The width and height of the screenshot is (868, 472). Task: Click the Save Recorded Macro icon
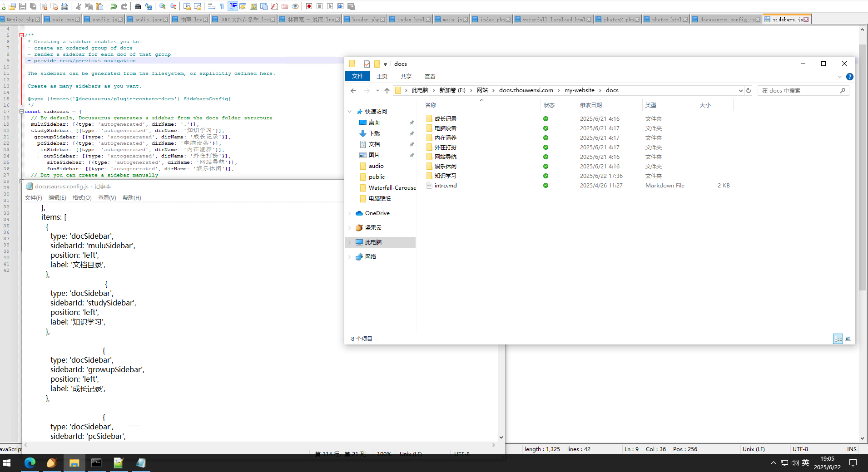(351, 6)
